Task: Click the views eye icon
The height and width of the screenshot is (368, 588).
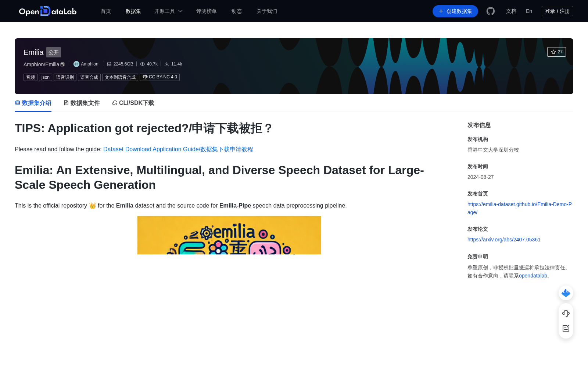Action: [x=143, y=64]
